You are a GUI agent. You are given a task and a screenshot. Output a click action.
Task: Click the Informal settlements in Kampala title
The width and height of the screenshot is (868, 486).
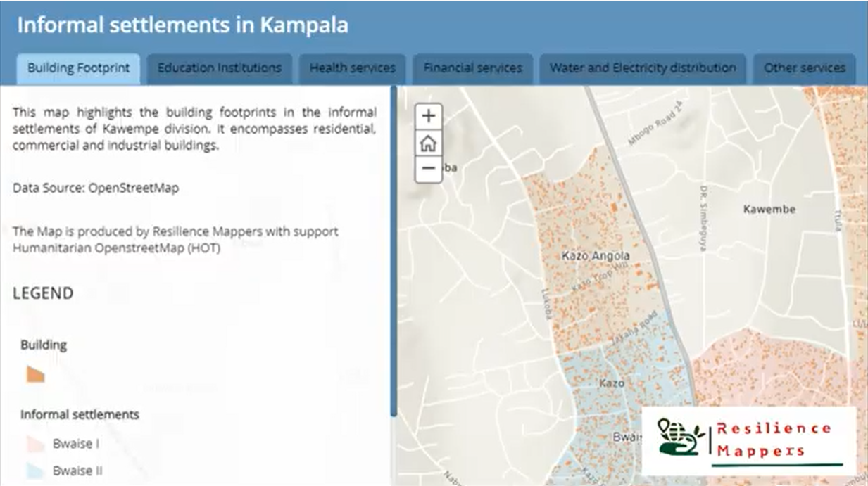pyautogui.click(x=182, y=25)
